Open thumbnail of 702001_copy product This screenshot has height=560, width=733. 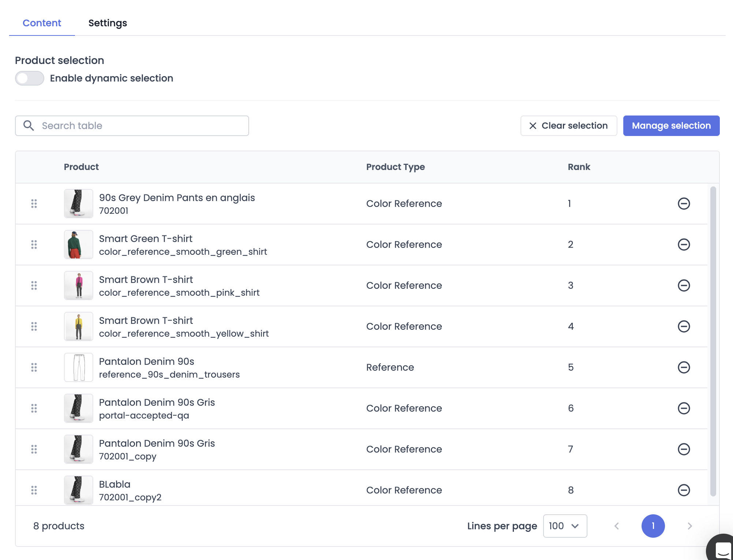(x=79, y=449)
